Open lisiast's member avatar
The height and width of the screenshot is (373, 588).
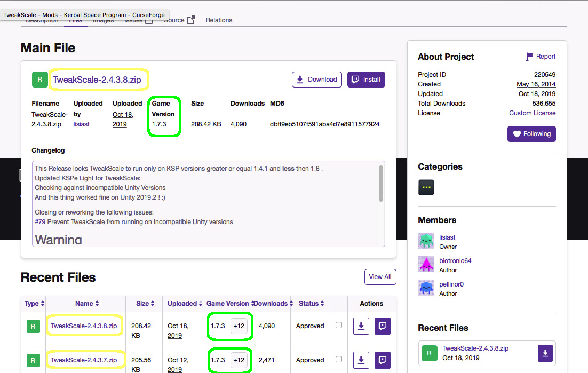(426, 241)
